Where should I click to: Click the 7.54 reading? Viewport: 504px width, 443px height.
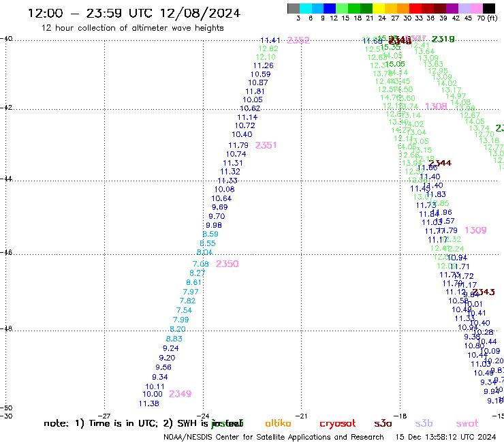coord(184,311)
